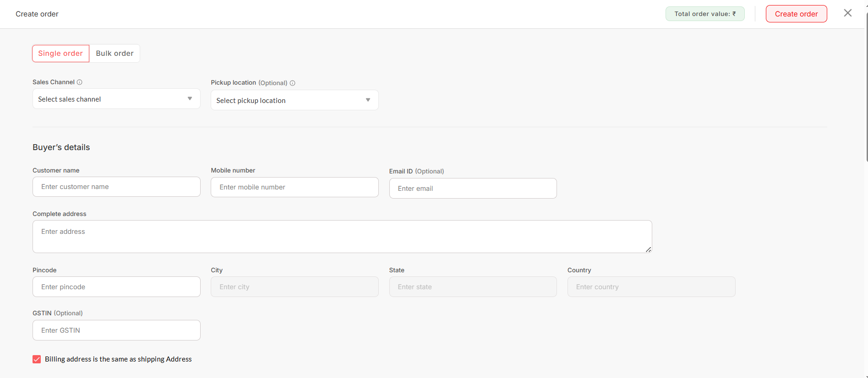Open Select sales channel dropdown

point(110,99)
